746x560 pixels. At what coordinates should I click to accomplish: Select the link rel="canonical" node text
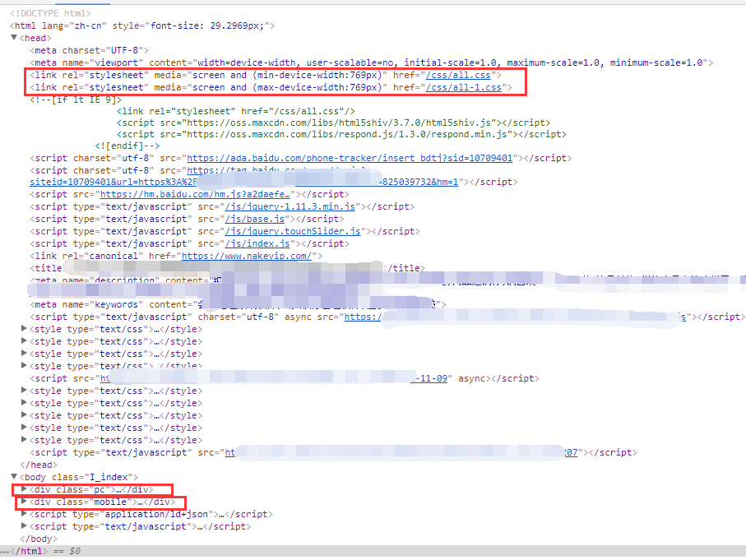click(176, 256)
